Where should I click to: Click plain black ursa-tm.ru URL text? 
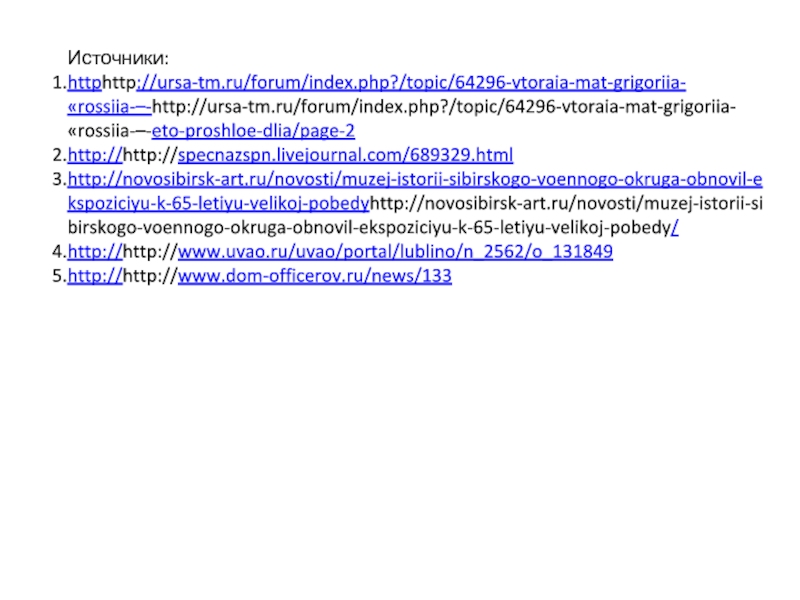coord(444,107)
